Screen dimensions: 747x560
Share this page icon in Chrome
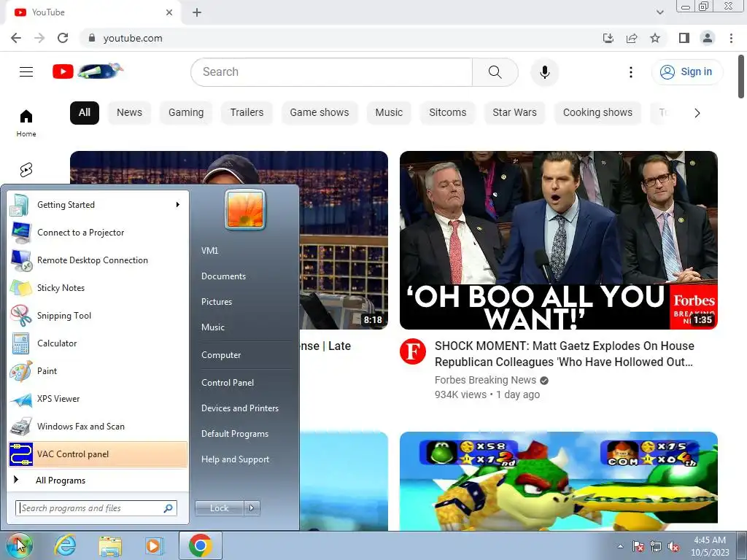[x=632, y=38]
